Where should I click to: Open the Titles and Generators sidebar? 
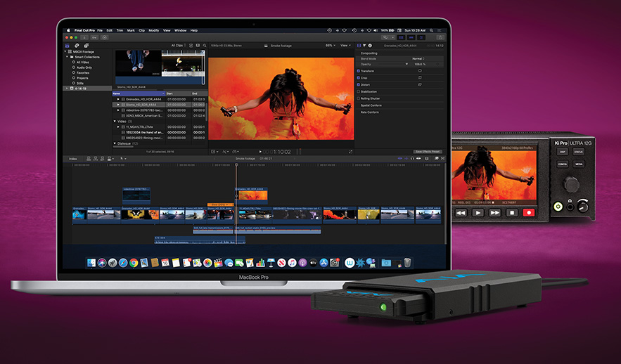pyautogui.click(x=86, y=46)
